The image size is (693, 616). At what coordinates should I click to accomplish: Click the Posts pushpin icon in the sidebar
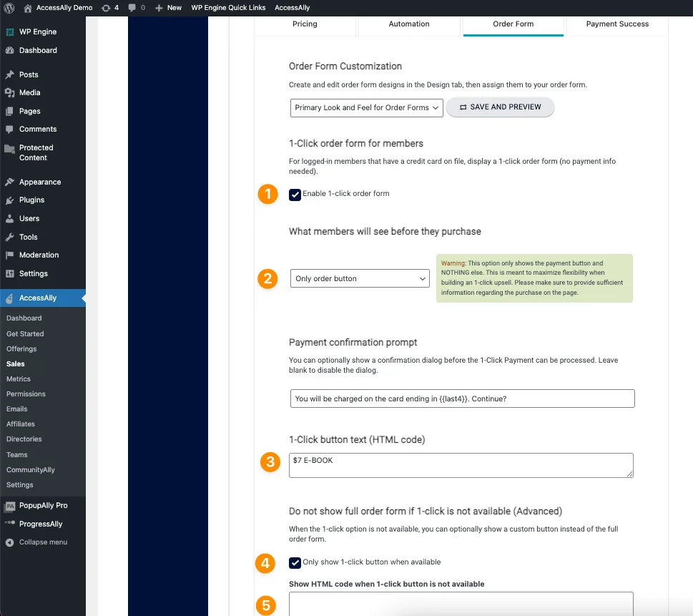coord(10,74)
